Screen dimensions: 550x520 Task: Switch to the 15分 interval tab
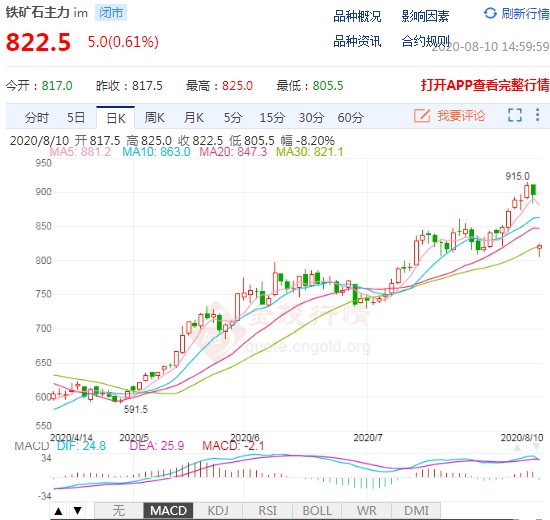coord(272,117)
